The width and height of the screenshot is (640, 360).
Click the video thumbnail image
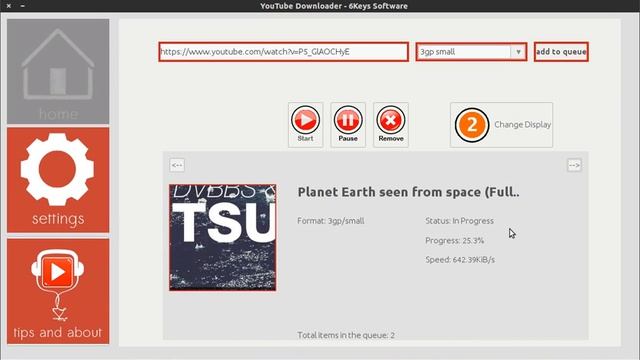pyautogui.click(x=223, y=237)
